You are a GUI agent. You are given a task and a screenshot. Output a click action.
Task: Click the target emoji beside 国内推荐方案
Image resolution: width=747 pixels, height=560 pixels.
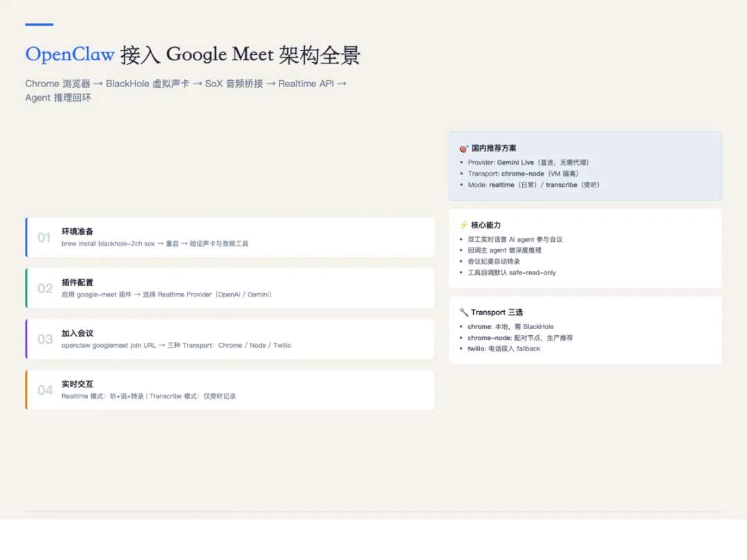[463, 149]
